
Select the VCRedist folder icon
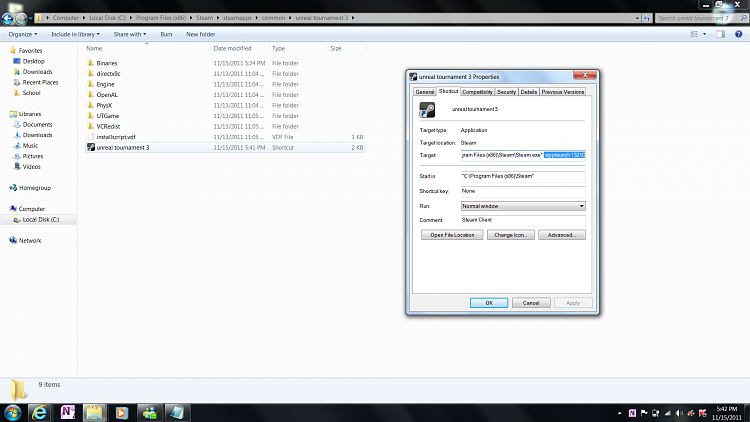[x=90, y=126]
